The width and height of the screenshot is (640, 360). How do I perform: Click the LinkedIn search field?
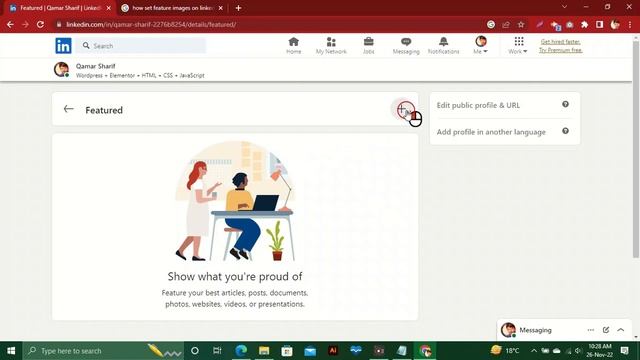coord(141,46)
